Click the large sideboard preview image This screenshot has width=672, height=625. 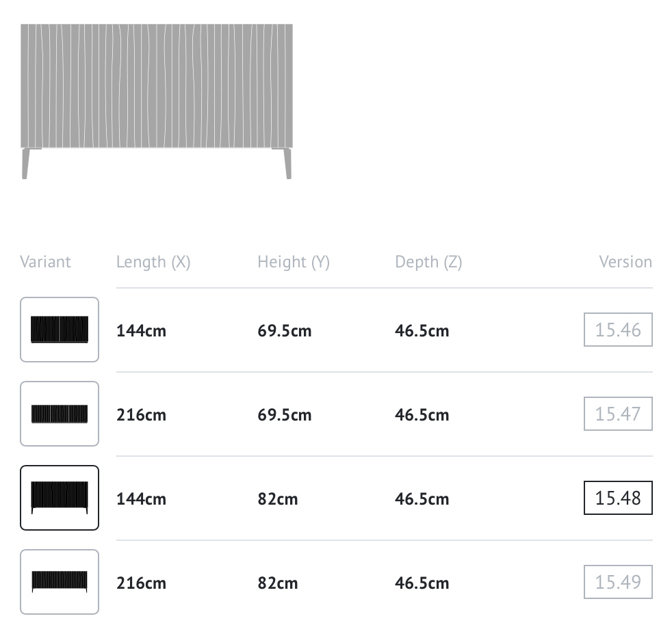157,101
